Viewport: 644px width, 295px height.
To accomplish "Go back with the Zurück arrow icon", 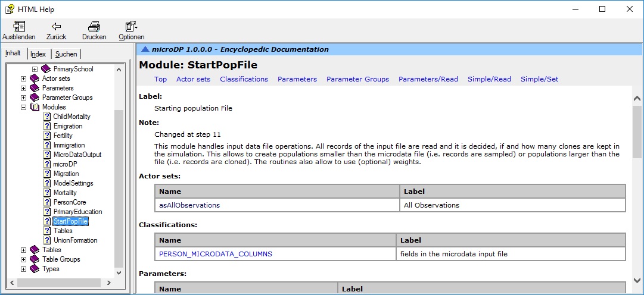I will click(x=56, y=27).
